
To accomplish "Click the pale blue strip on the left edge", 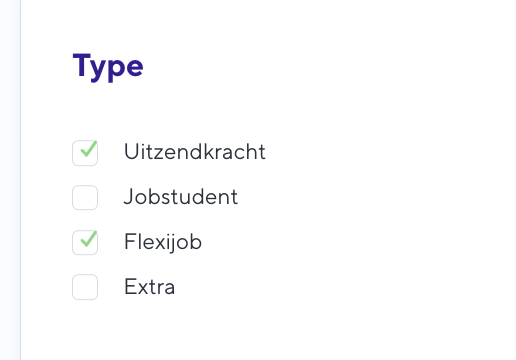I will [10, 180].
